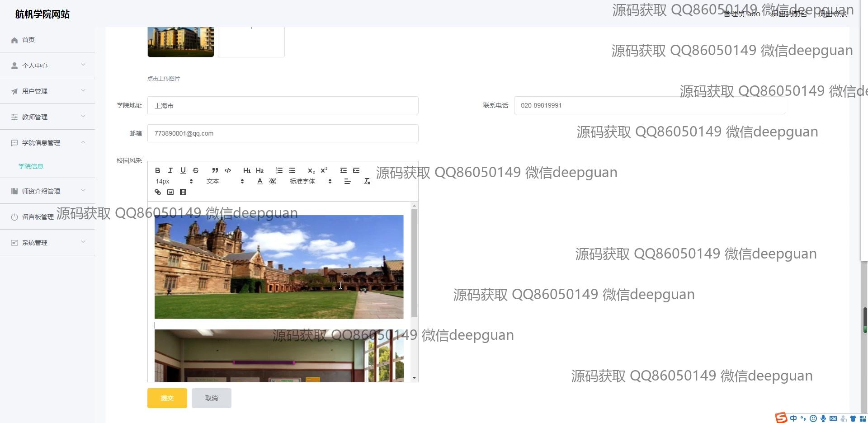Click the blockquote icon

point(215,170)
